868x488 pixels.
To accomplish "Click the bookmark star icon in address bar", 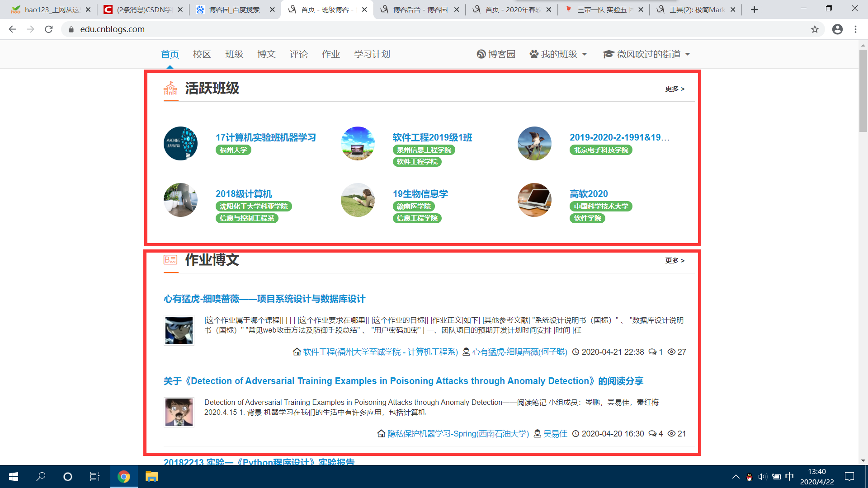I will 815,29.
